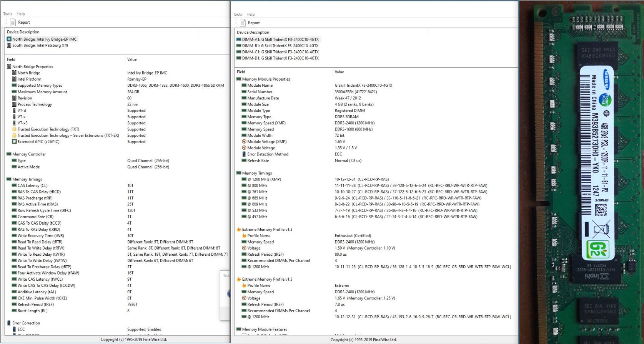Click the serial number value 3500AFF8h (4172218421)
644x344 pixels.
point(356,92)
